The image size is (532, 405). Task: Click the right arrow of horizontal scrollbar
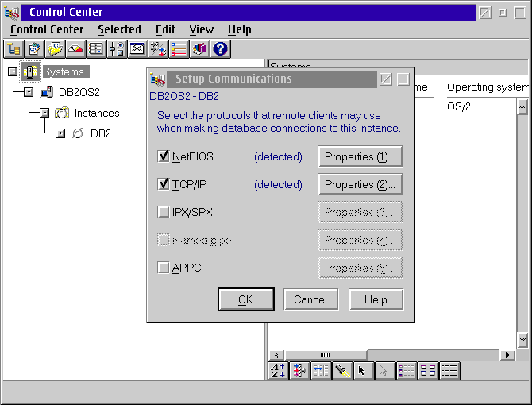click(507, 355)
